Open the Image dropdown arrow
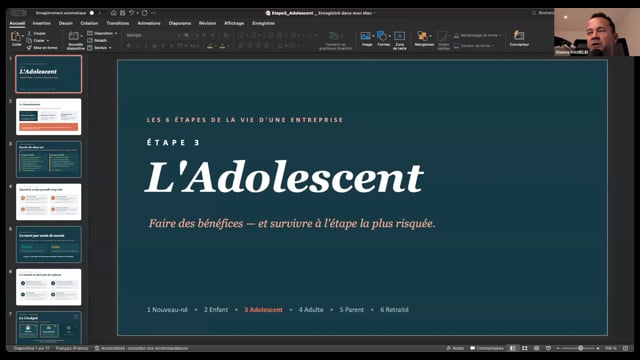Viewport: 640px width, 360px height. 373,36
